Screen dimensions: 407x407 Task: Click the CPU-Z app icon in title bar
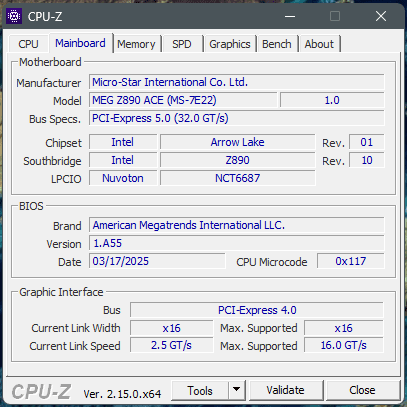tap(14, 16)
